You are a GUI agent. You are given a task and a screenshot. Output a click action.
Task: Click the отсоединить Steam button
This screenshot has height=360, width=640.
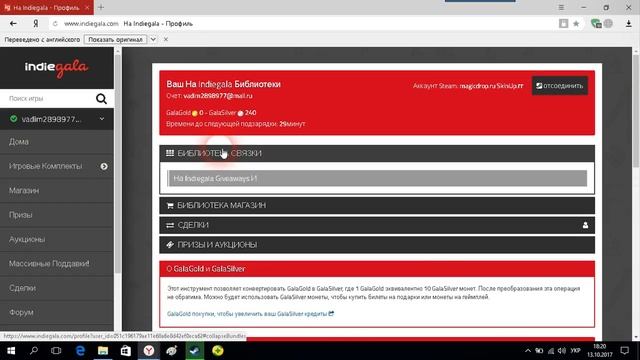pos(560,86)
